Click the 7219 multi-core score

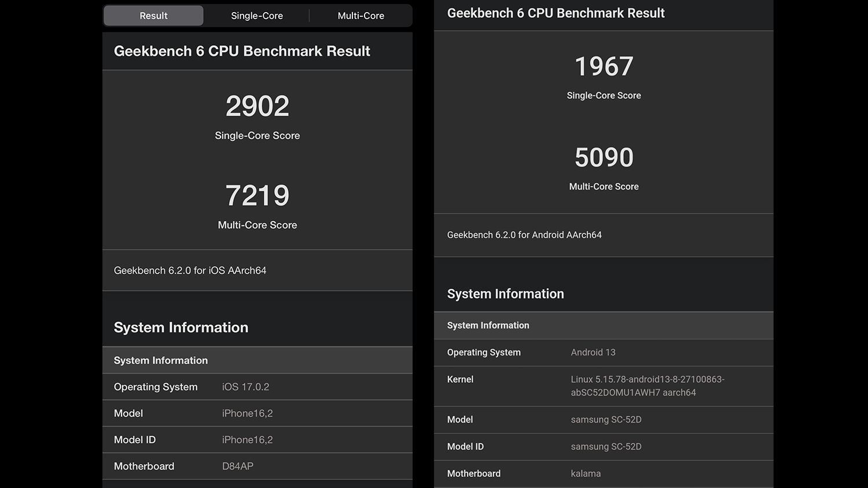coord(258,196)
